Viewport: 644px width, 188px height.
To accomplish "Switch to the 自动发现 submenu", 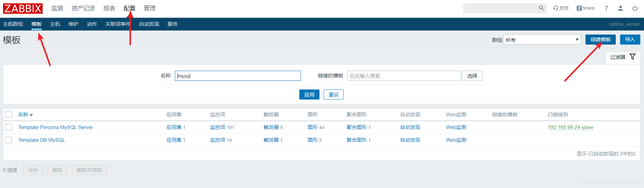I will (x=149, y=24).
